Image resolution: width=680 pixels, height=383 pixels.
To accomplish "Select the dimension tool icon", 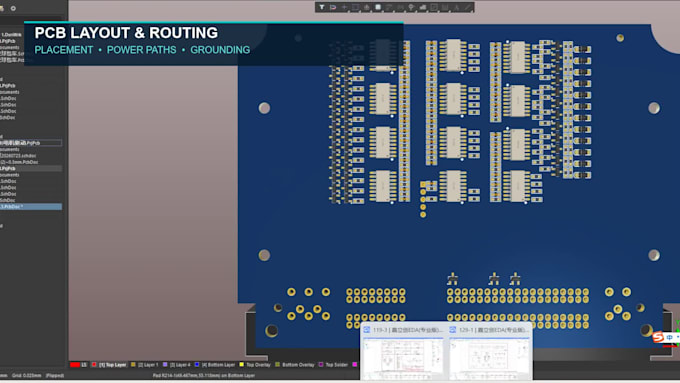I will 445,7.
